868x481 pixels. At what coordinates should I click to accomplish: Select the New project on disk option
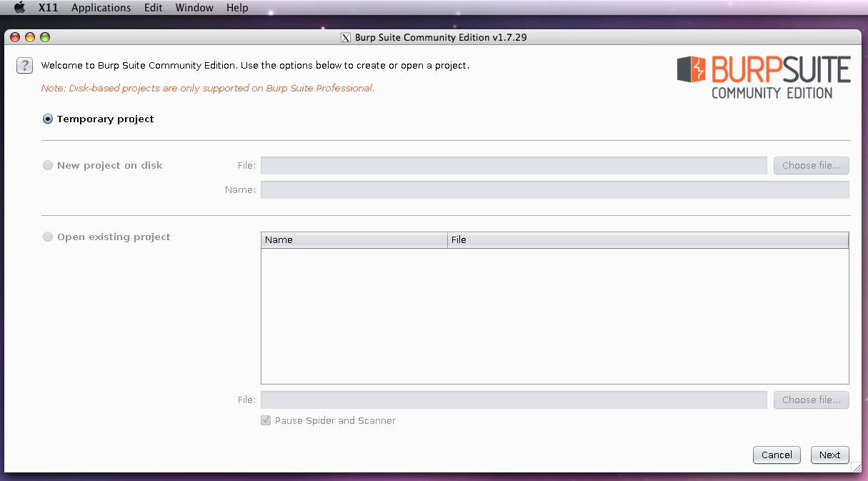[47, 165]
